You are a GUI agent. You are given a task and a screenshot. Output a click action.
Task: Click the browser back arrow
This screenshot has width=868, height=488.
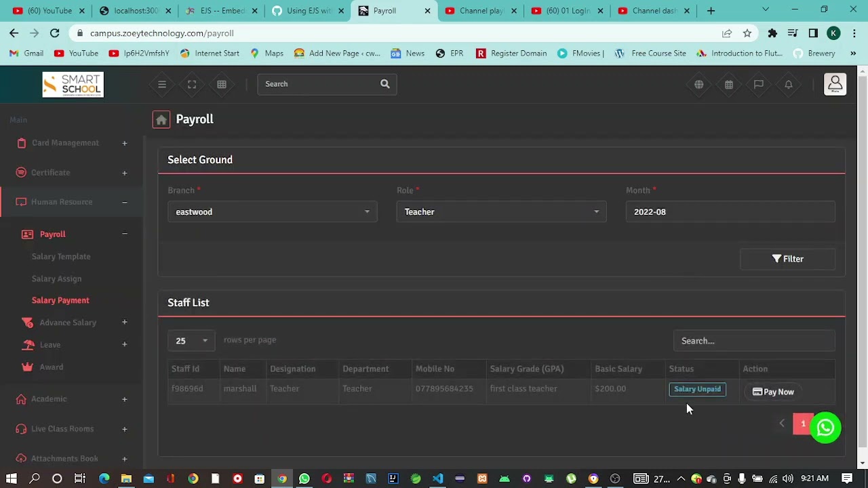coord(14,33)
